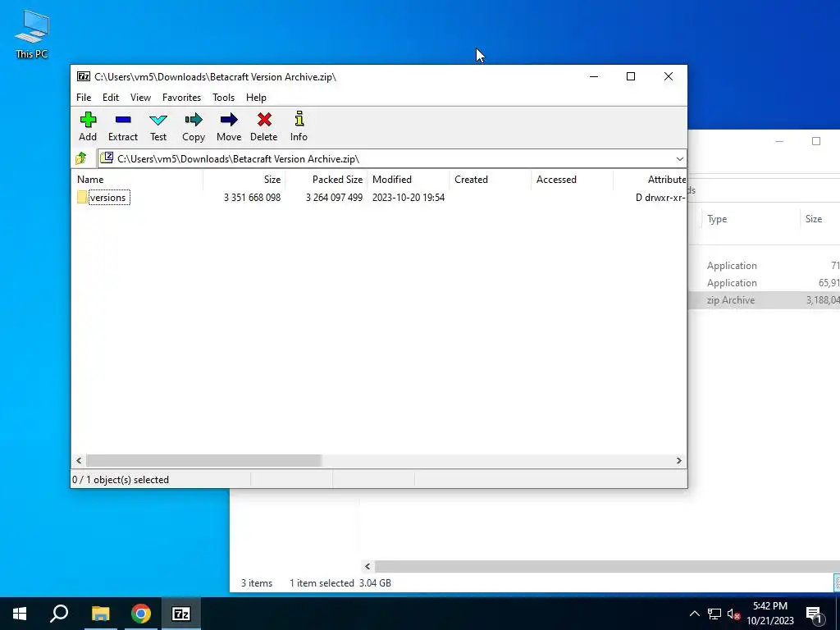This screenshot has width=840, height=630.
Task: Click the Copy toolbar icon
Action: pyautogui.click(x=194, y=126)
